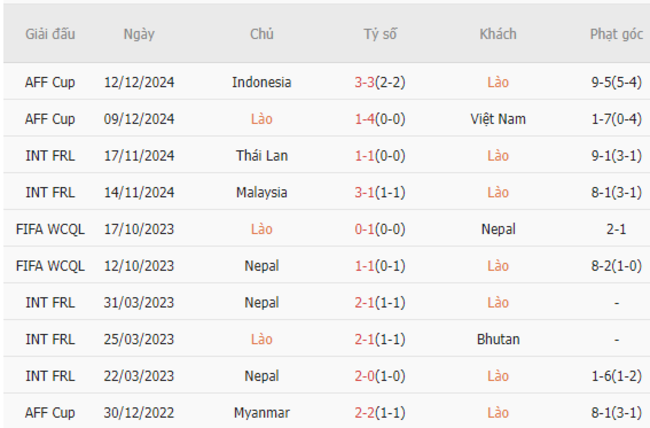Open the 0-1(0-0) score versus Nepal
Screen dimensions: 650x428
click(380, 229)
